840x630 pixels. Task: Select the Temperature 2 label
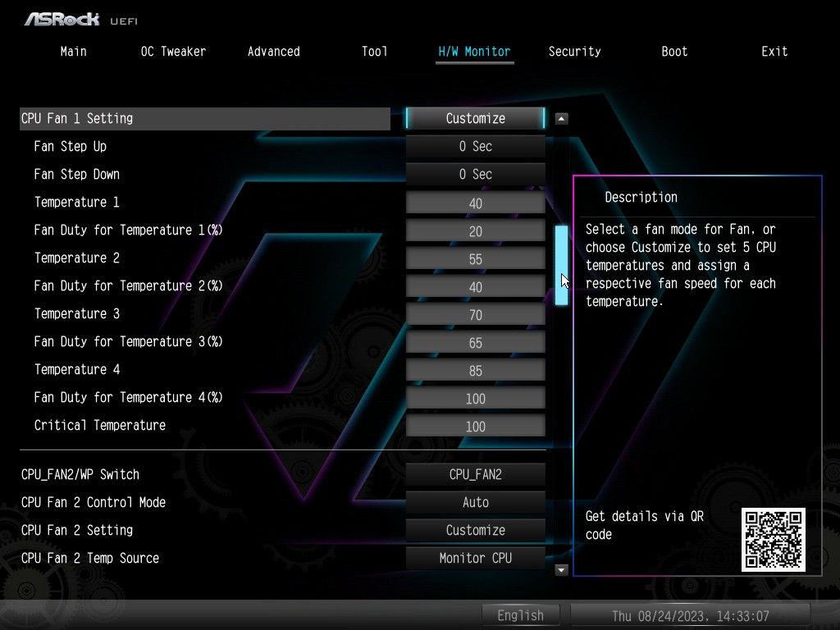coord(76,258)
